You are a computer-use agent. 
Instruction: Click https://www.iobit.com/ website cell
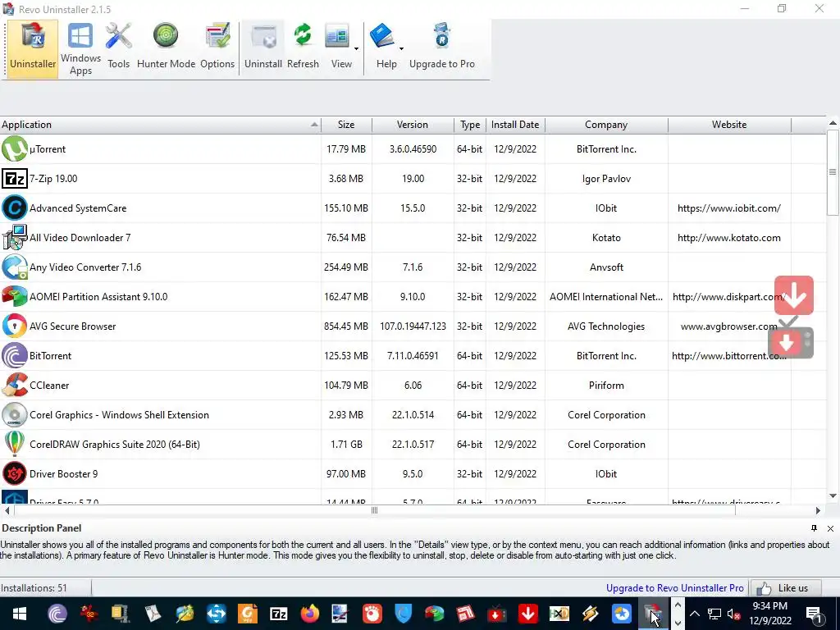(729, 208)
